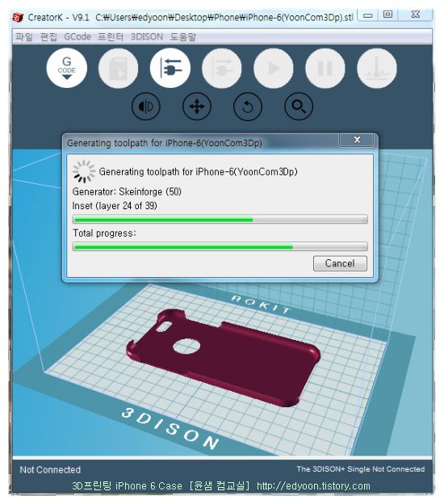Open the 3DISON menu
Screen dimensions: 444x504
147,37
